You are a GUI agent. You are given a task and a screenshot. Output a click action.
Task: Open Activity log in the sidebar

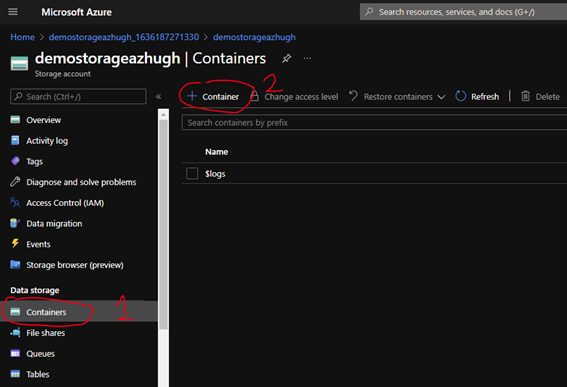click(x=47, y=141)
